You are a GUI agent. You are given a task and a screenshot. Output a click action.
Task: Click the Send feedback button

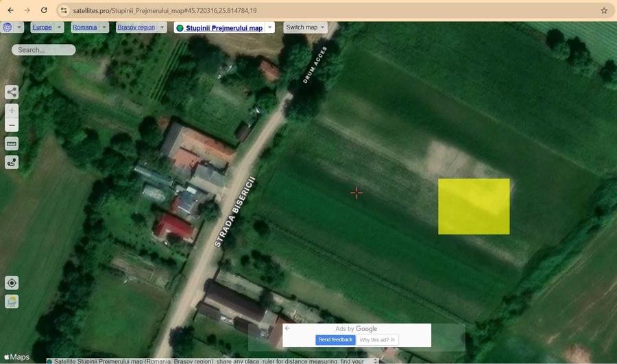pos(335,339)
